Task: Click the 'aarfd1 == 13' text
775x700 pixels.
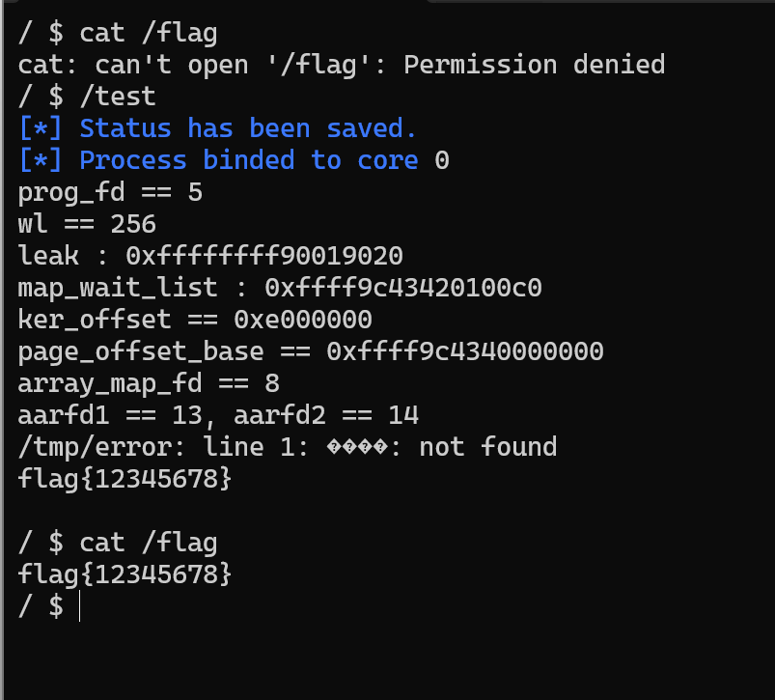Action: [110, 415]
